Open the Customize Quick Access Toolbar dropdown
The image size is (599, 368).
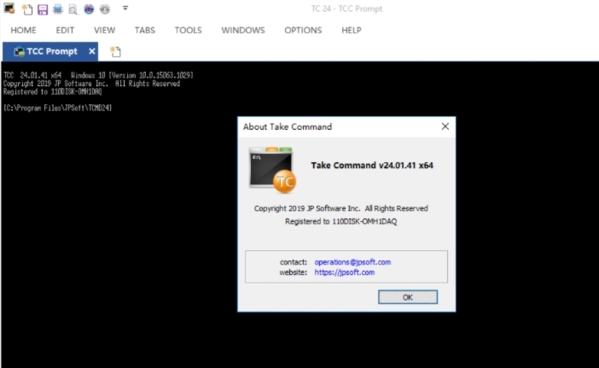125,8
